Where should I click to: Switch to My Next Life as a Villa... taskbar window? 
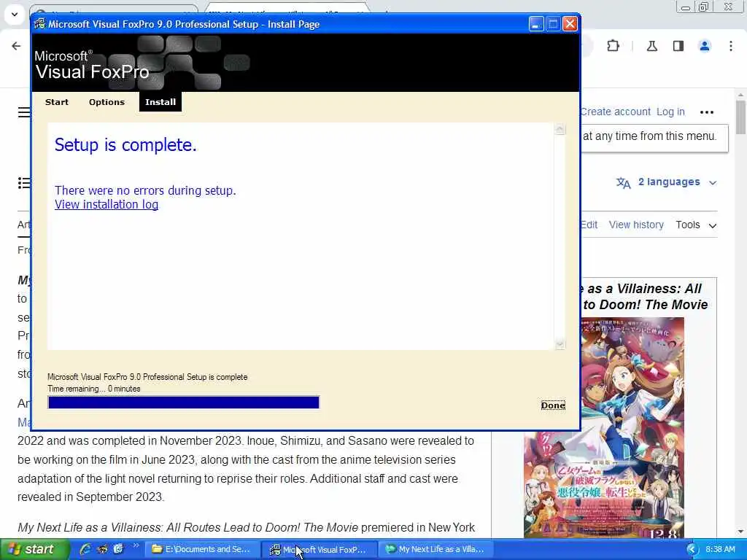coord(438,550)
